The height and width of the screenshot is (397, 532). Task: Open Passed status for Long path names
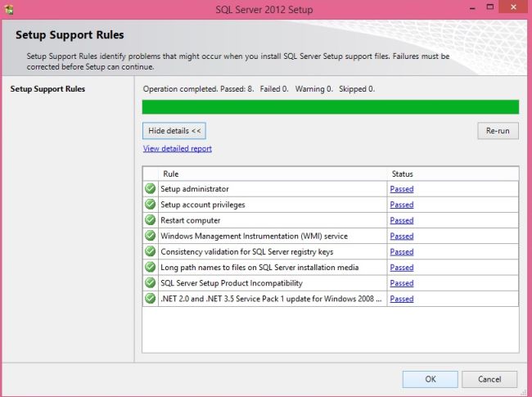point(402,268)
